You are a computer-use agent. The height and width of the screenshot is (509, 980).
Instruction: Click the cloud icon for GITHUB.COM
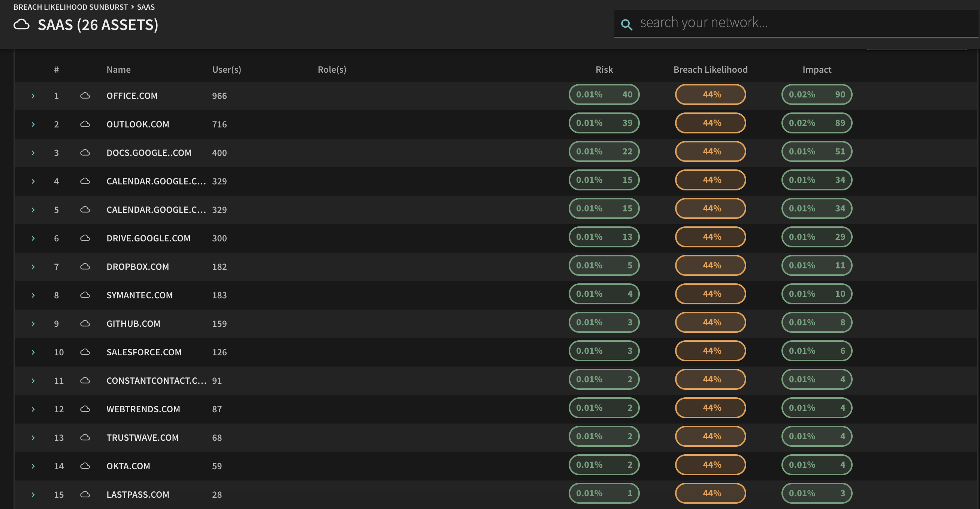[85, 323]
